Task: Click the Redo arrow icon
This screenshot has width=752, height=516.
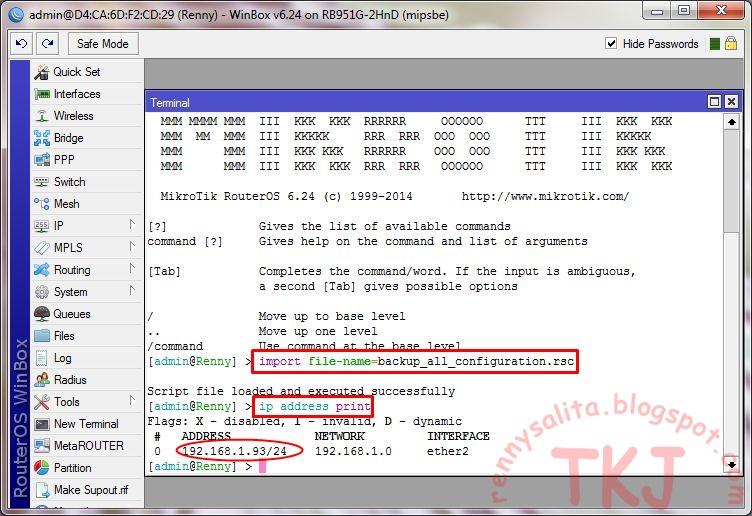Action: (47, 44)
